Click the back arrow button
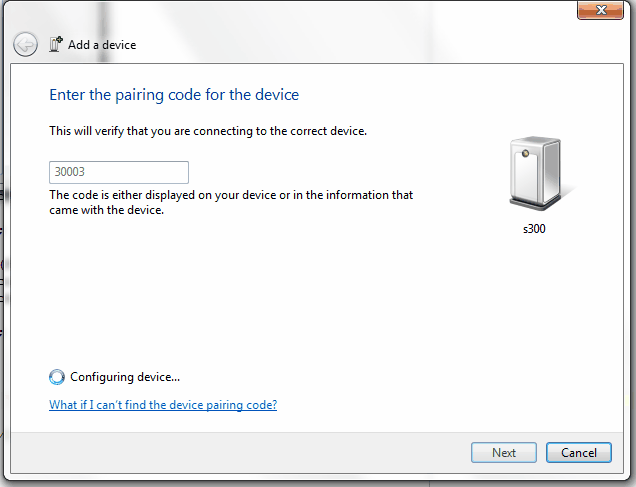The height and width of the screenshot is (487, 636). pos(25,44)
